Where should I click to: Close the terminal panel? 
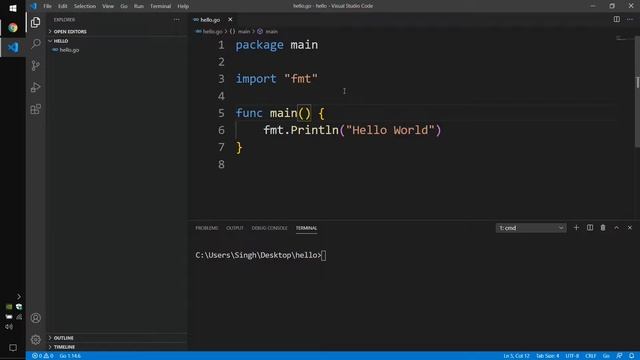point(630,228)
